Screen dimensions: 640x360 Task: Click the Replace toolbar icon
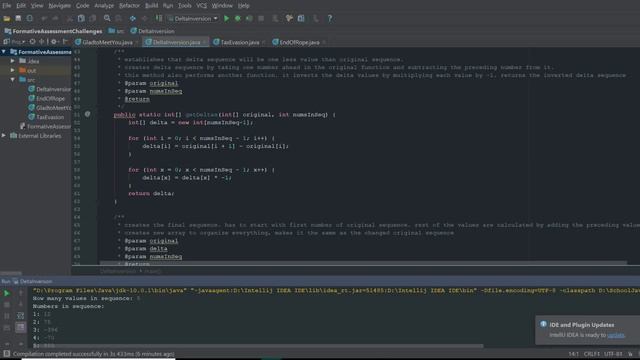118,18
